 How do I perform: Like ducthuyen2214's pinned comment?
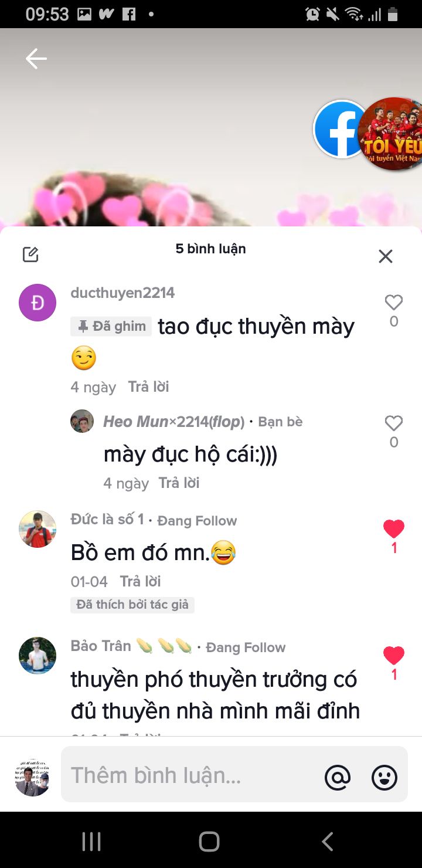tap(394, 303)
